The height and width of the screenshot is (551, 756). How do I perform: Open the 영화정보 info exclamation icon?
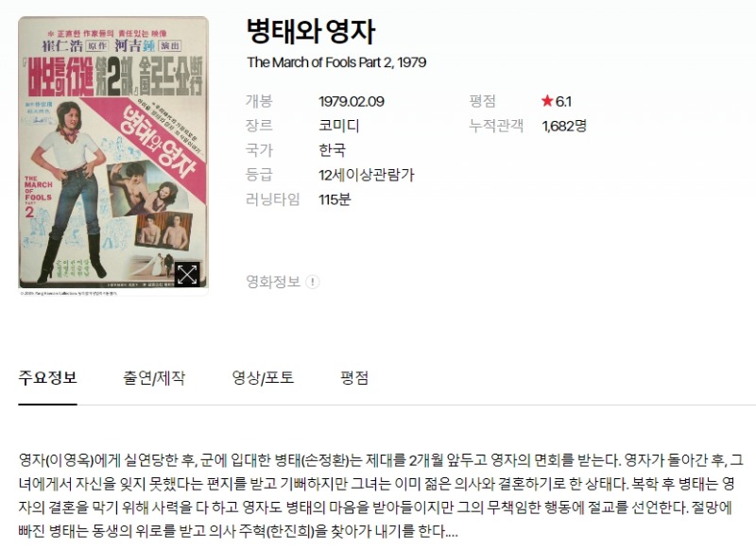pyautogui.click(x=313, y=282)
